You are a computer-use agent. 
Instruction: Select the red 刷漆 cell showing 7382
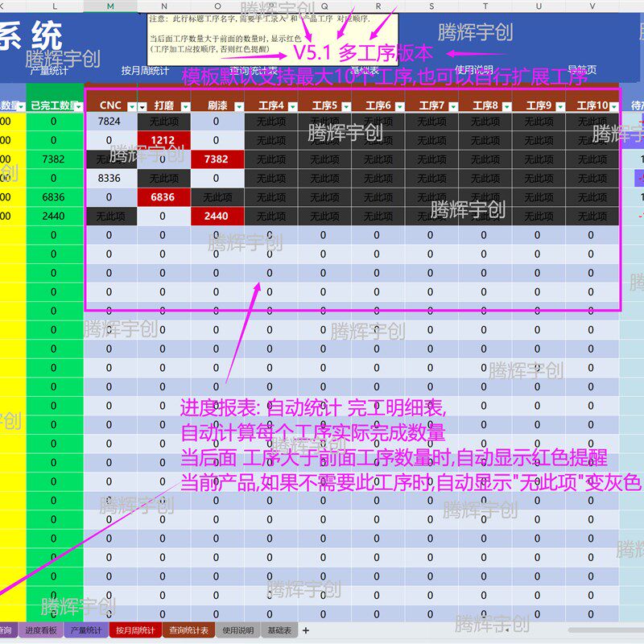point(217,159)
